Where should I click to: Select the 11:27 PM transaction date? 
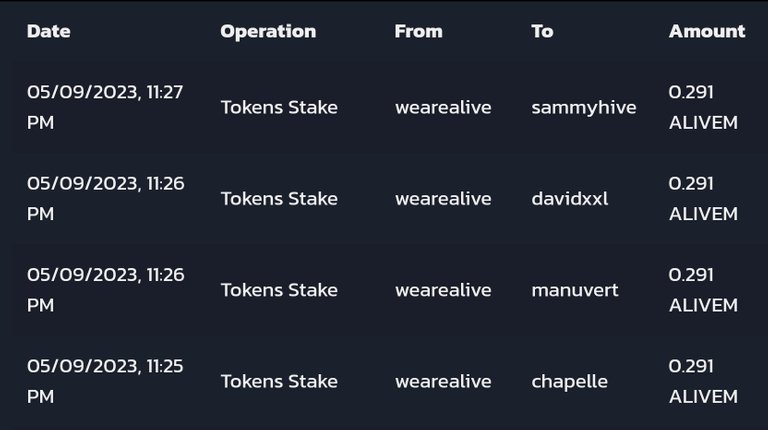pos(105,107)
